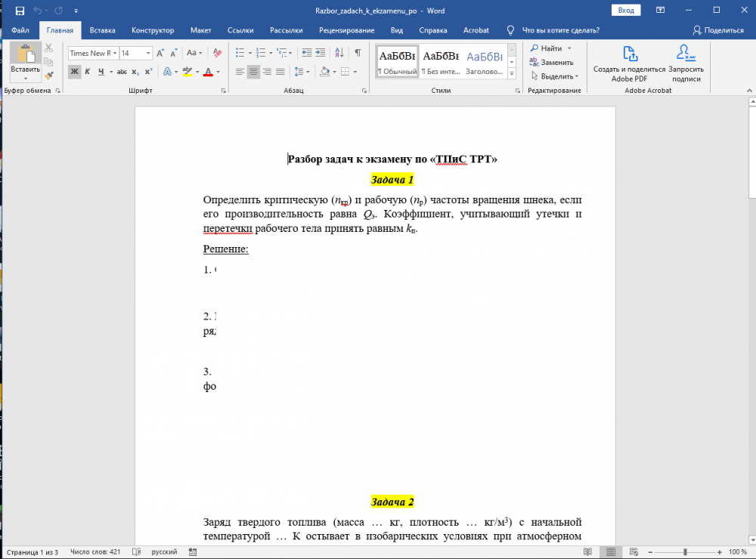Toggle italic formatting (К)
Image resolution: width=756 pixels, height=559 pixels.
(88, 72)
